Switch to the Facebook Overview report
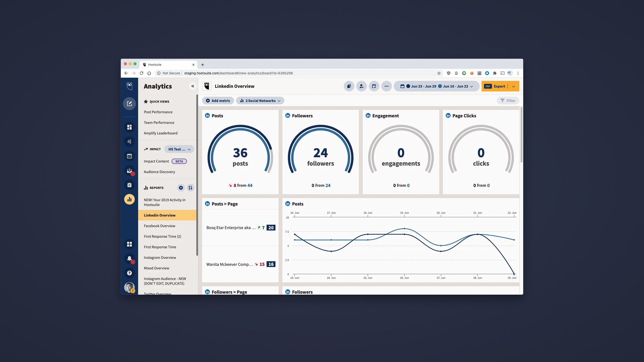644x362 pixels. pos(159,226)
